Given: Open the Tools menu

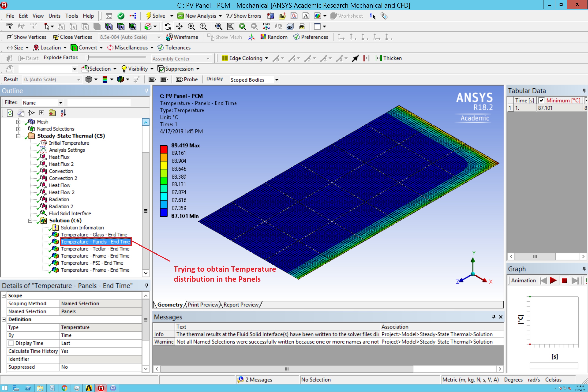Looking at the screenshot, I should (72, 16).
